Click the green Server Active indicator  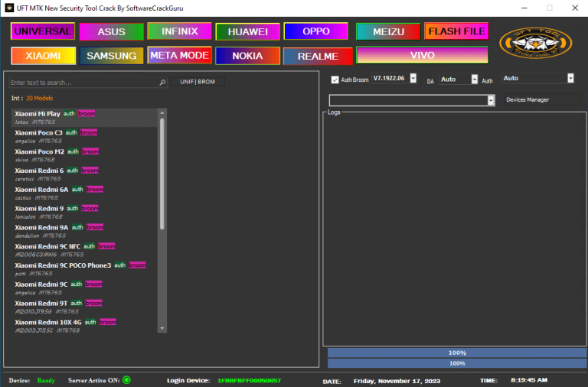tap(127, 380)
